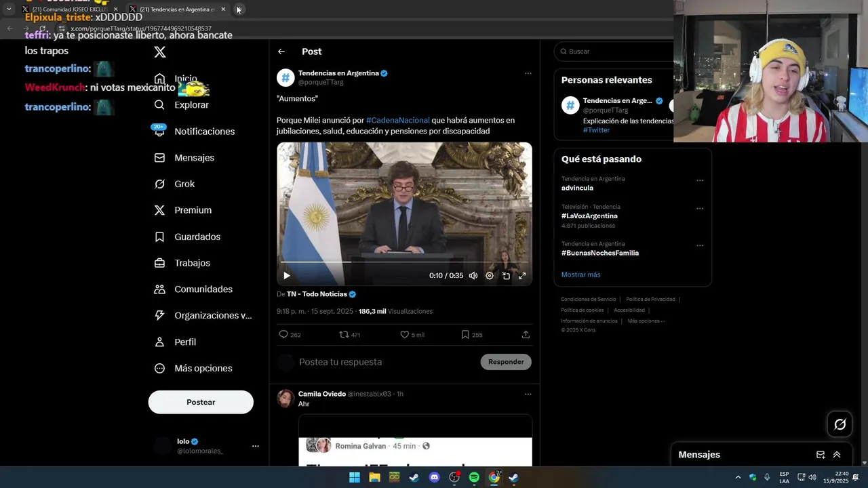868x488 pixels.
Task: Click the back arrow beside Post
Action: pos(281,52)
